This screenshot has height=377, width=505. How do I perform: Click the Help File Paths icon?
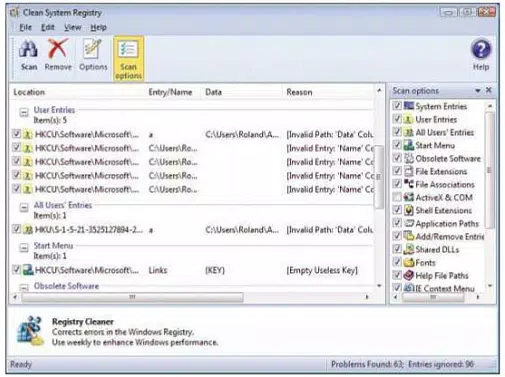pyautogui.click(x=409, y=275)
